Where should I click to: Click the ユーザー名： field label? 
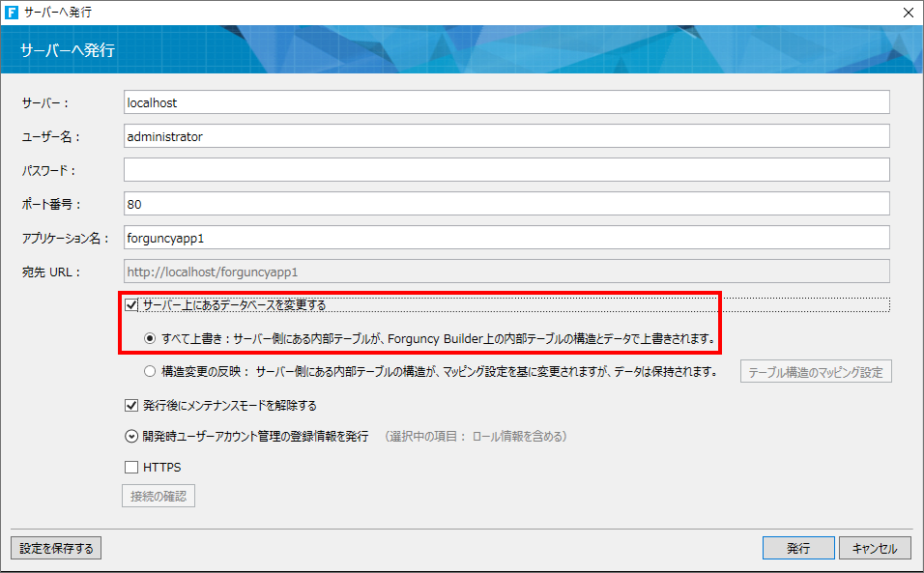pyautogui.click(x=50, y=136)
